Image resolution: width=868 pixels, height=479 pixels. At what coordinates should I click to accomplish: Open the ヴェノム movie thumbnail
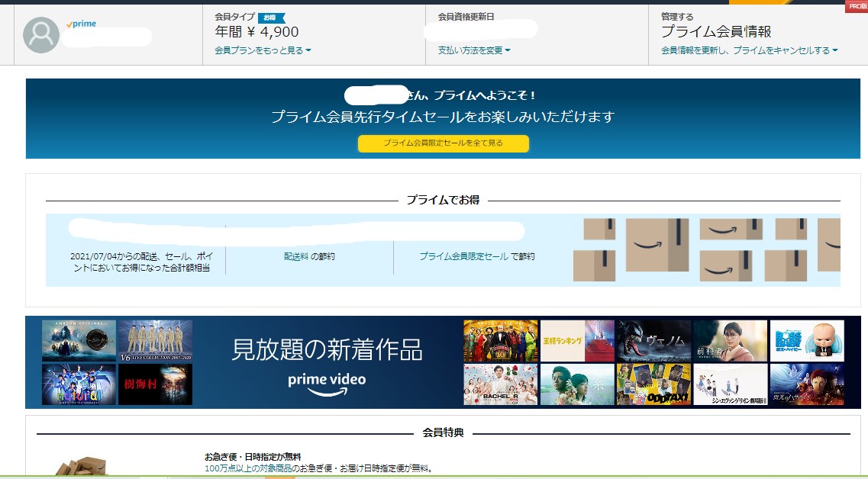[x=653, y=341]
